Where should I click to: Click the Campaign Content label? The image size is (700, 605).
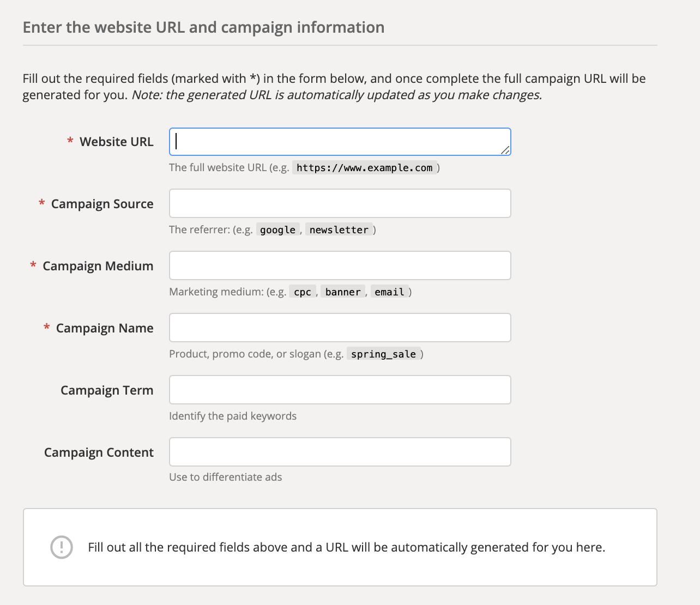click(99, 452)
